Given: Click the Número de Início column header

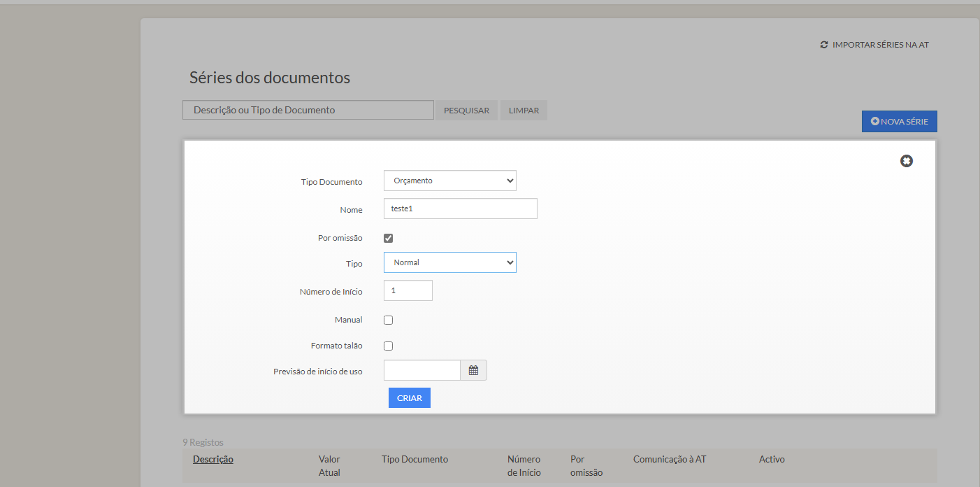Looking at the screenshot, I should coord(524,465).
